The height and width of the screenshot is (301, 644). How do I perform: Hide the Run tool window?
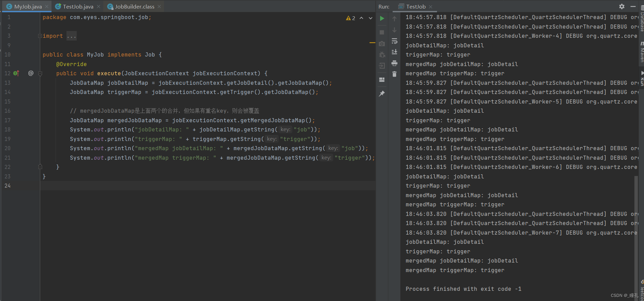633,6
